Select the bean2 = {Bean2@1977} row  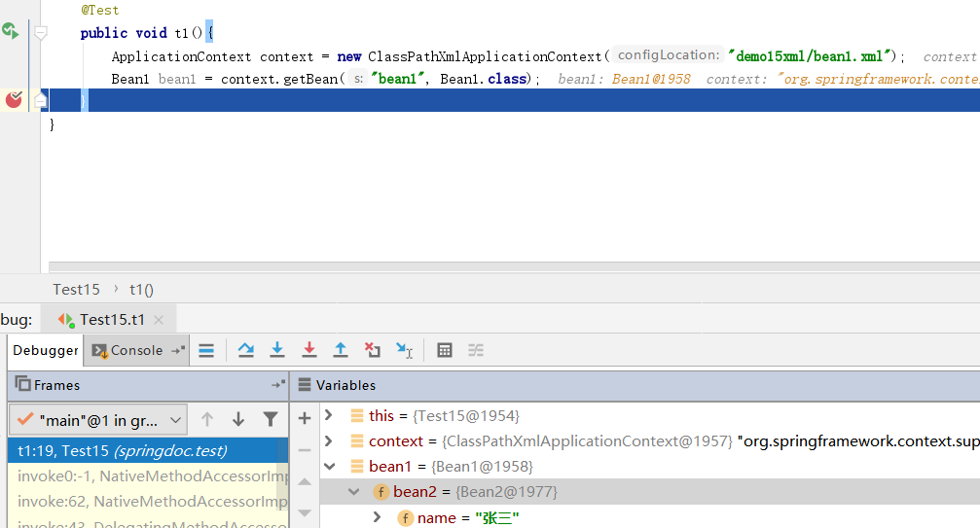pos(650,492)
